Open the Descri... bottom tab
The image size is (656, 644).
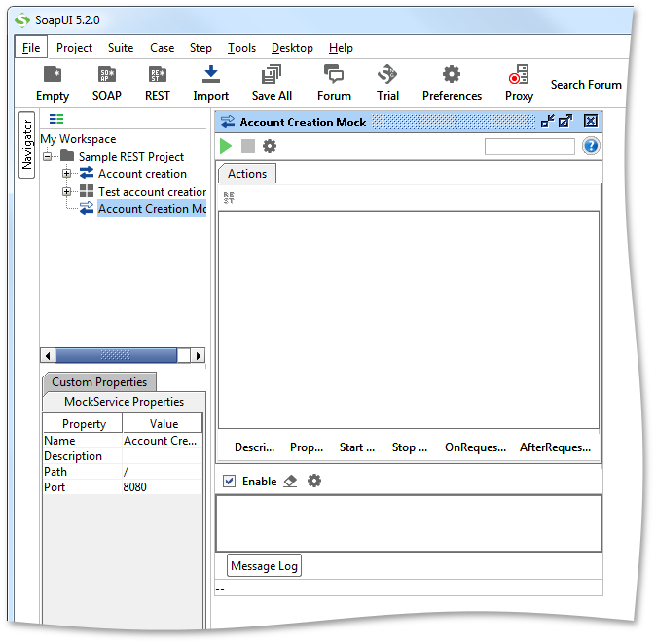point(254,447)
